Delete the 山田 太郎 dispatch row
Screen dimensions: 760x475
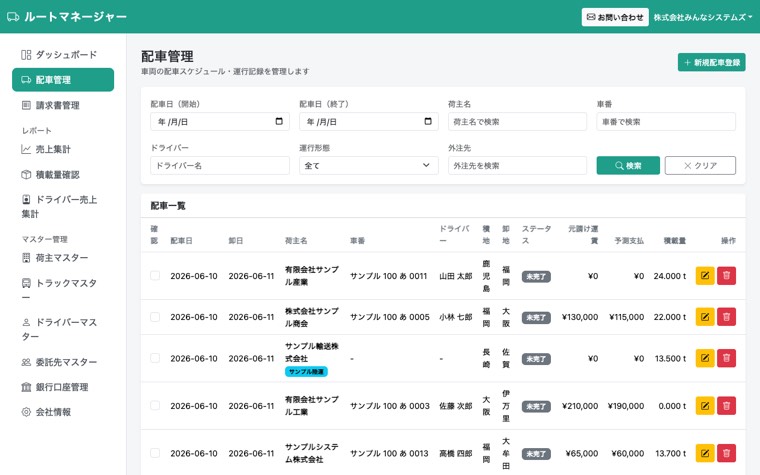click(x=726, y=275)
